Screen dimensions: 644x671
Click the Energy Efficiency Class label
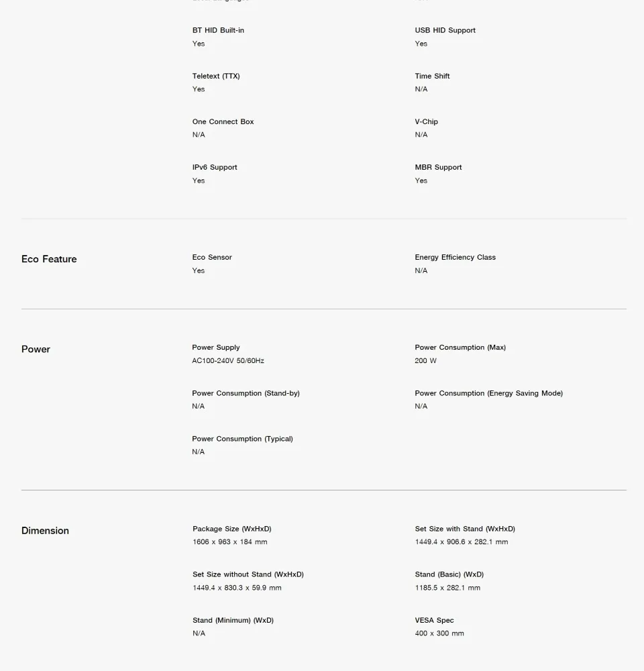click(455, 257)
